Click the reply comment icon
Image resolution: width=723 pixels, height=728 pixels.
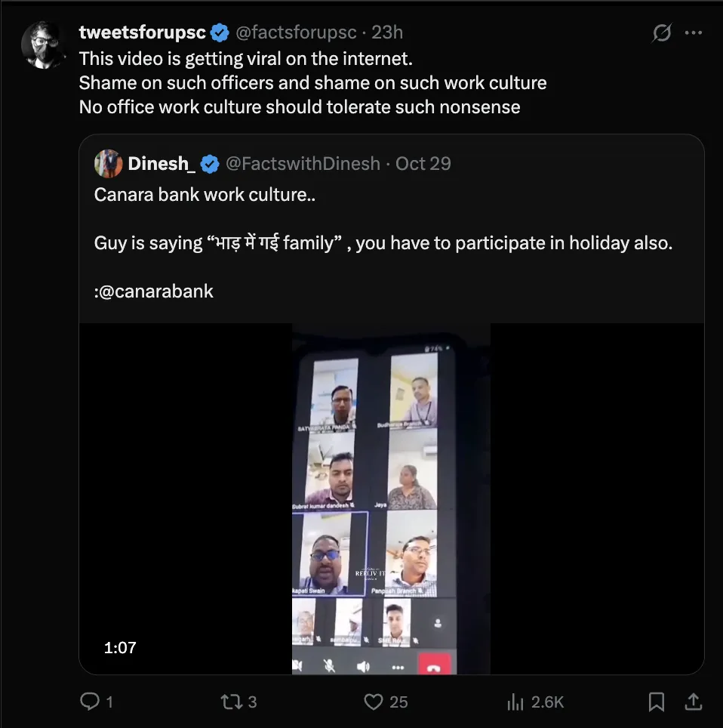pyautogui.click(x=90, y=702)
